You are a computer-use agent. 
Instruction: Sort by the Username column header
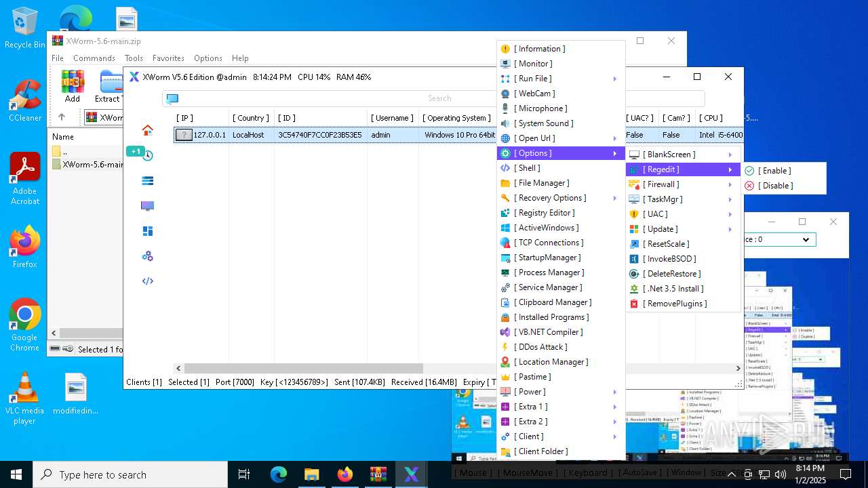coord(393,118)
